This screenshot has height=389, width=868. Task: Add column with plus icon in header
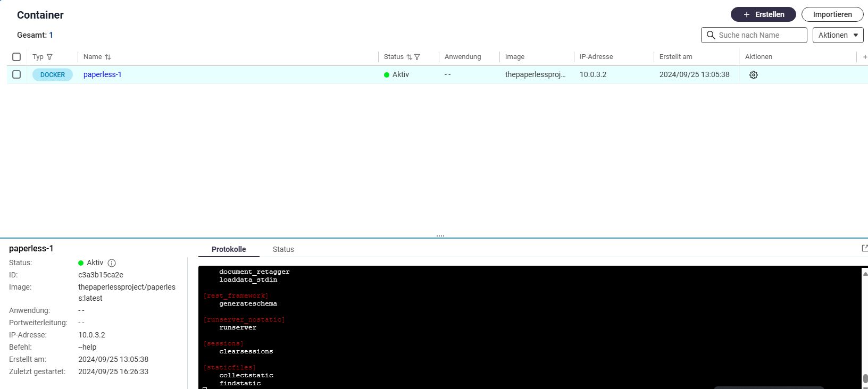[865, 57]
